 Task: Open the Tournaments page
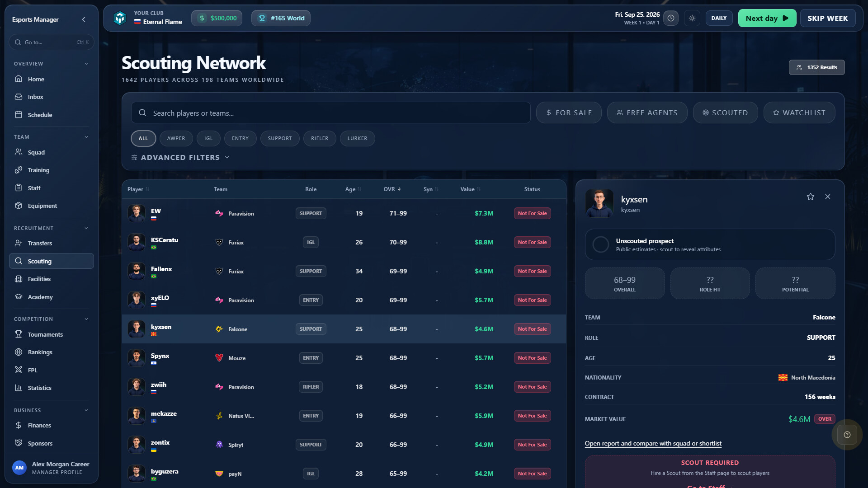click(x=51, y=334)
